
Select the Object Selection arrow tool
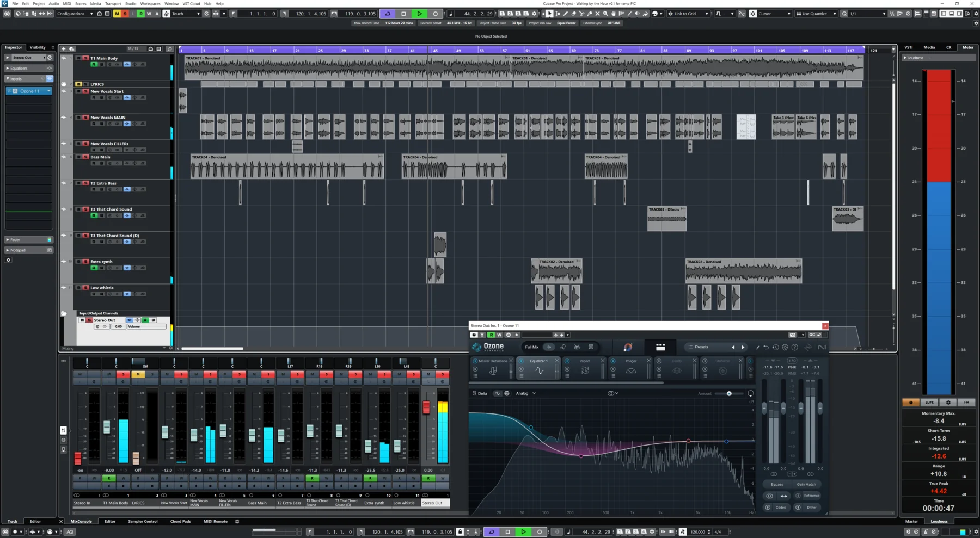549,14
